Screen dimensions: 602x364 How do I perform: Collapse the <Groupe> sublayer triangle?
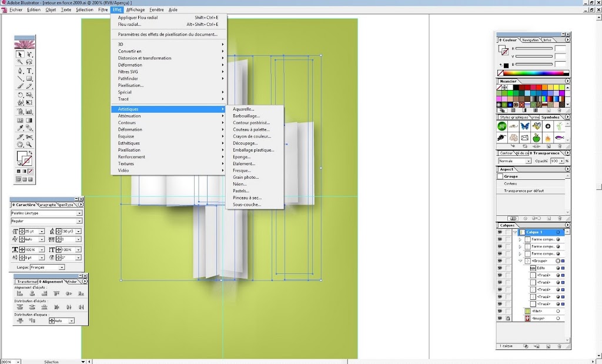(521, 261)
